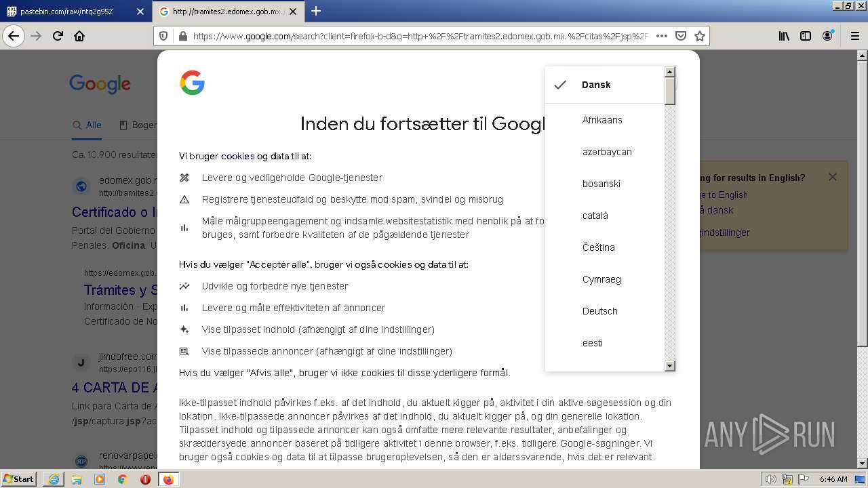Open the tracking protection shield icon

(x=163, y=36)
